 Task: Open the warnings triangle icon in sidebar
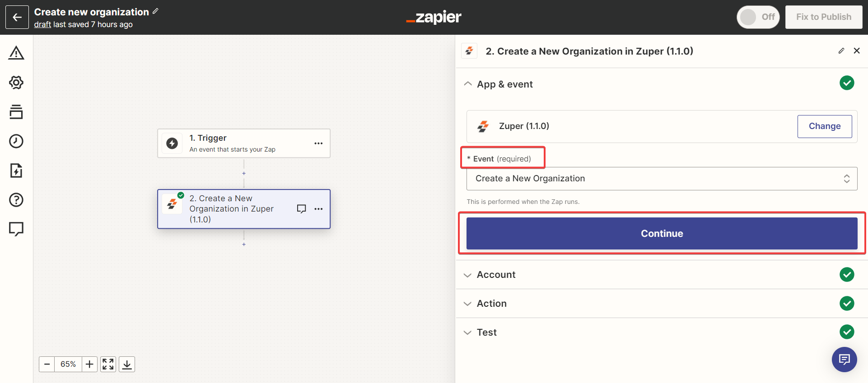[16, 53]
